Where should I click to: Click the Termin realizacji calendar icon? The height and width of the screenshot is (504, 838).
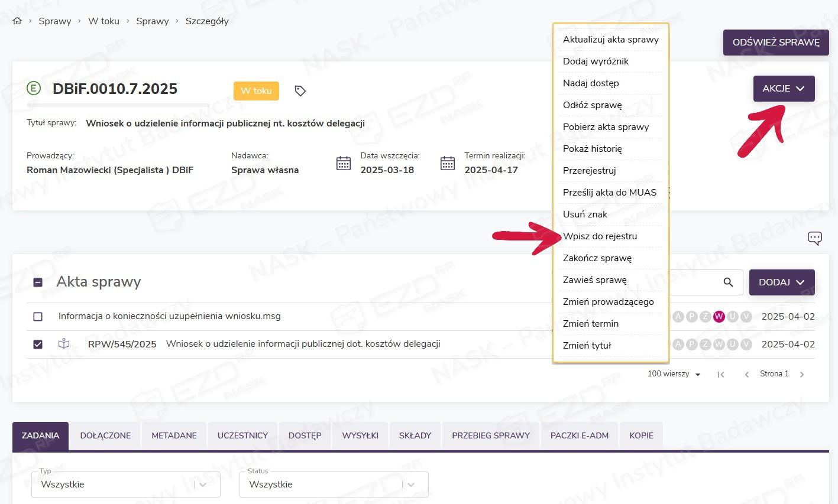(x=448, y=164)
